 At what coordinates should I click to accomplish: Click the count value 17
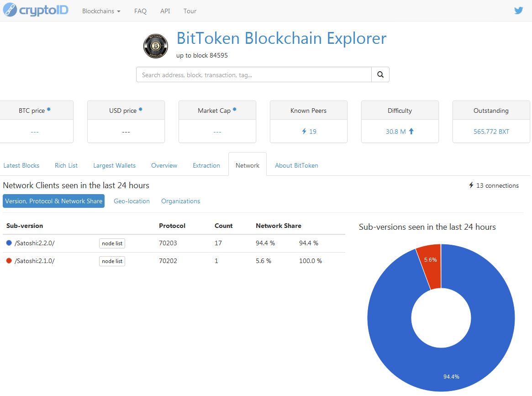(218, 243)
